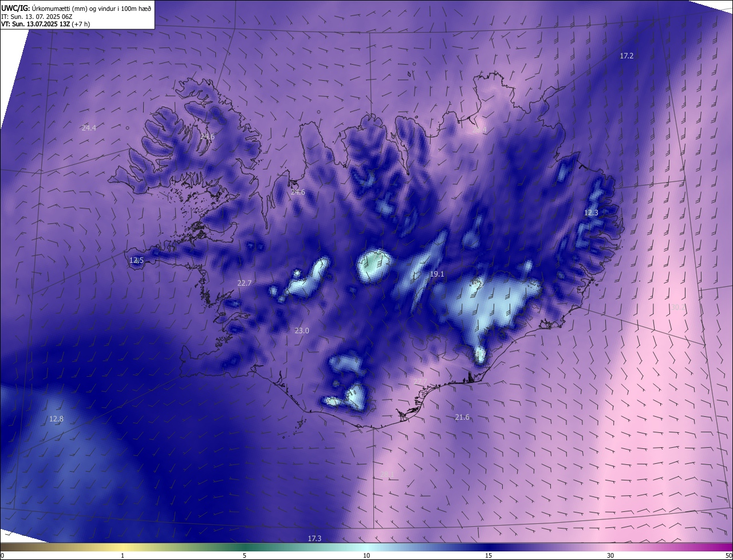Click the 23.0 value label
The image size is (733, 560).
point(302,331)
